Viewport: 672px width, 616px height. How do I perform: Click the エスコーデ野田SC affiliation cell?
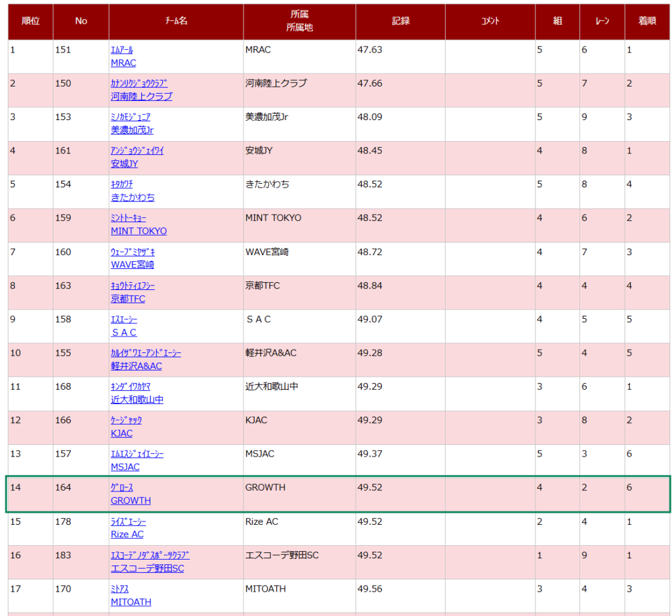[x=299, y=562]
